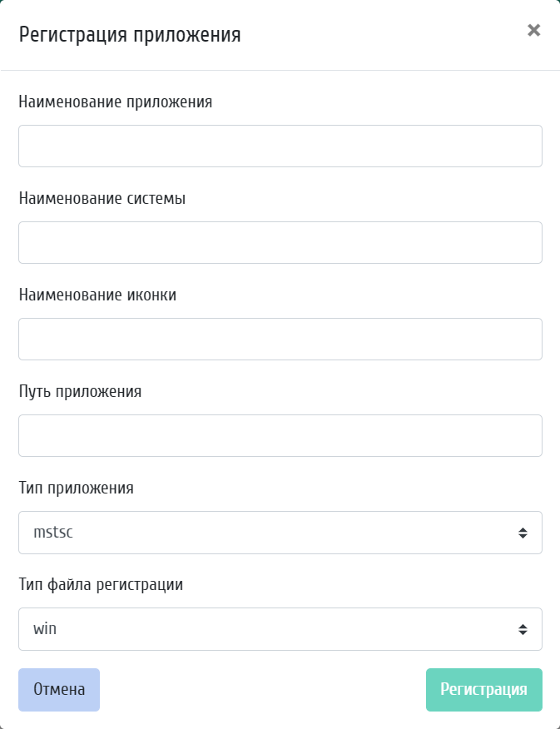Click the arrows icon on win select

point(523,629)
